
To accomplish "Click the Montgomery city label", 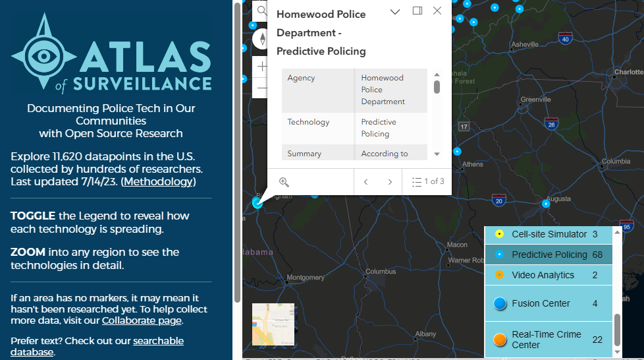I will tap(305, 278).
